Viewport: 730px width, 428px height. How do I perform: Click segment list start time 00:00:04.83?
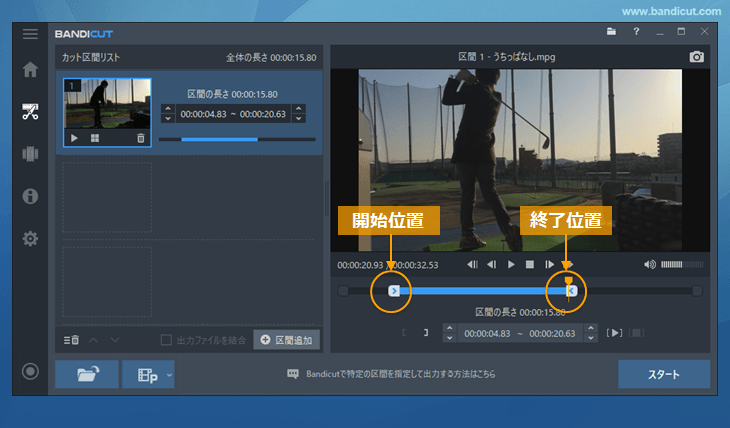point(203,114)
